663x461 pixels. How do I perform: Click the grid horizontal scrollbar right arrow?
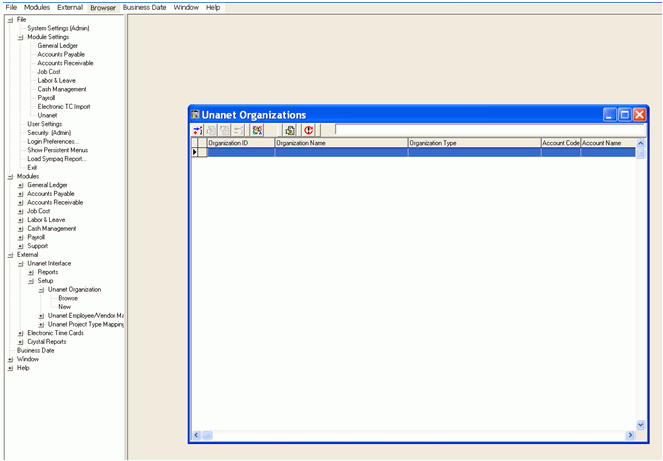tap(630, 435)
